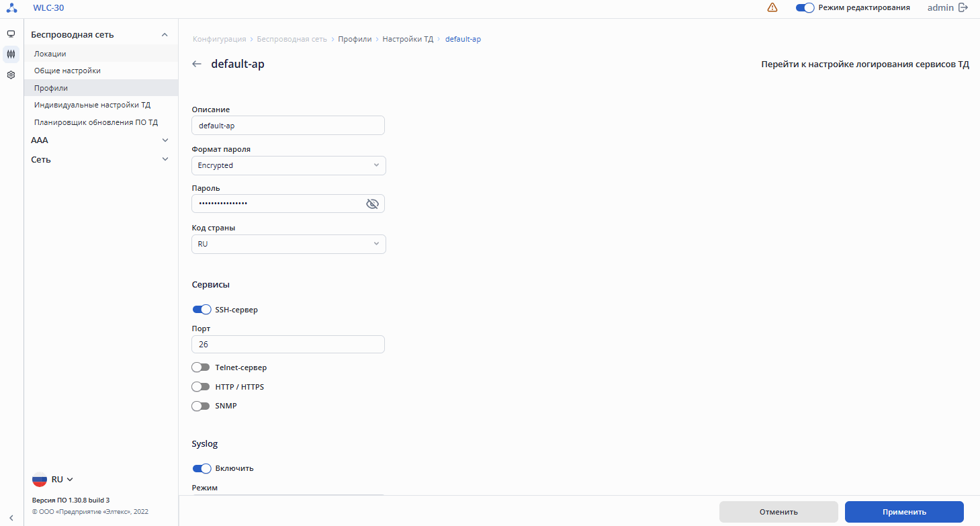The height and width of the screenshot is (526, 980).
Task: Open the configuration sliders icon in sidebar
Action: (x=11, y=54)
